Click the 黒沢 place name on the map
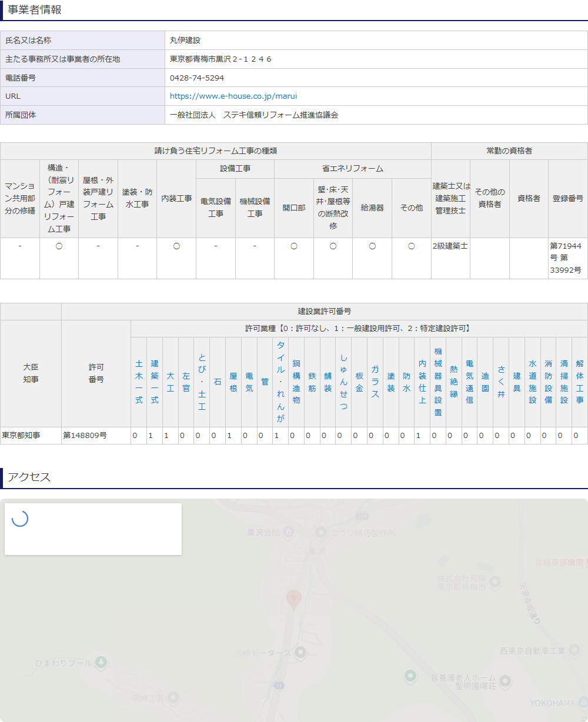Viewport: 588px width, 722px height. (317, 552)
